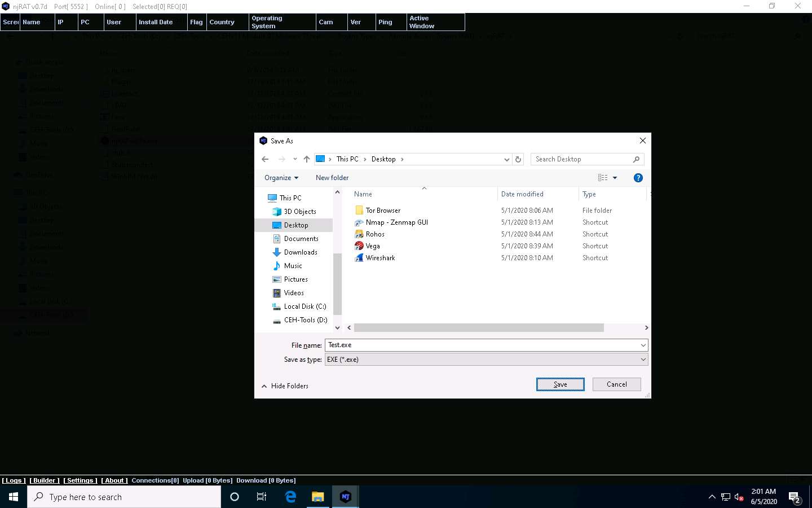The image size is (812, 508).
Task: Click the Cortana circle icon on taskbar
Action: click(235, 497)
